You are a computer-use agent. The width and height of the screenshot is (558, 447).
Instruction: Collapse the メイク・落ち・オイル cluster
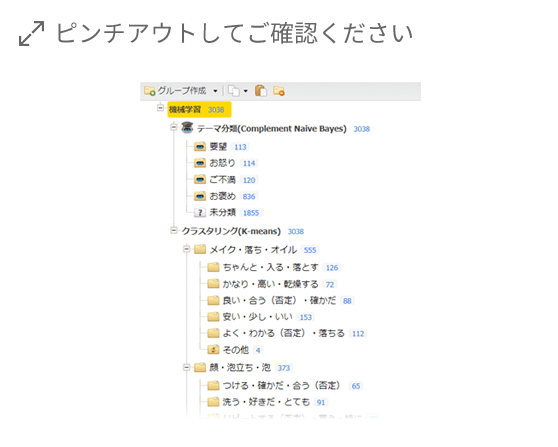tap(186, 249)
